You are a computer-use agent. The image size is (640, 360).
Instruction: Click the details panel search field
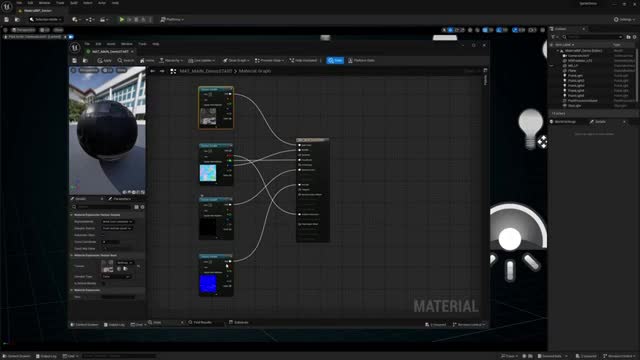click(102, 207)
